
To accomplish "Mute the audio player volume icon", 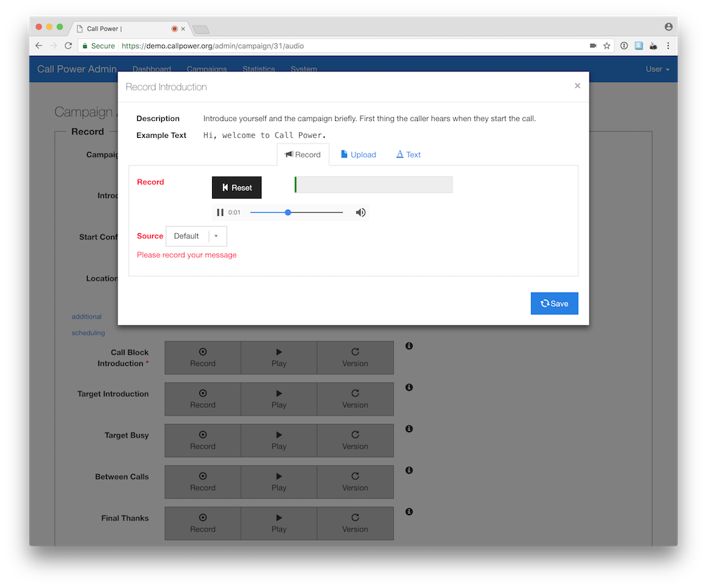I will click(x=361, y=213).
